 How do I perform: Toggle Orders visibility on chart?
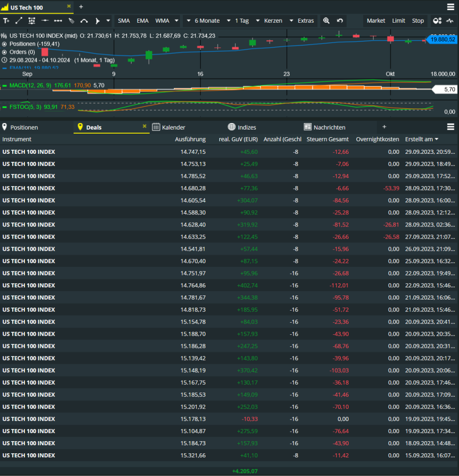(4, 52)
